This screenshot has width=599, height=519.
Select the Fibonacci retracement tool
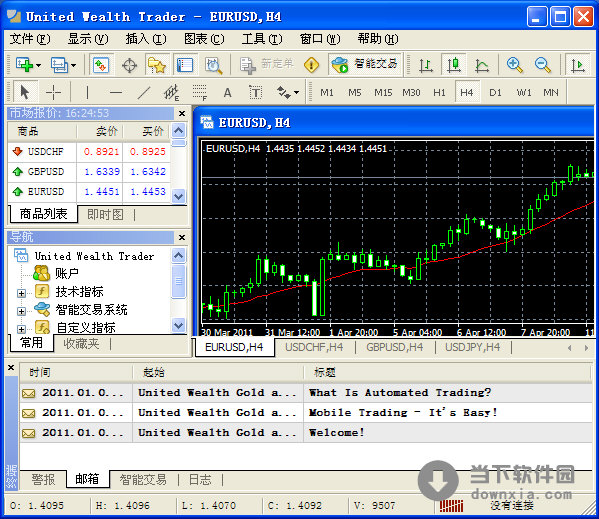pyautogui.click(x=199, y=92)
